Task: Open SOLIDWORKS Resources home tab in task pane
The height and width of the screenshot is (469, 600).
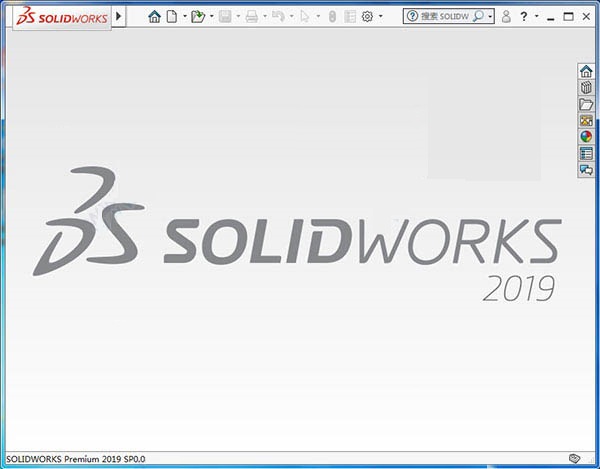Action: tap(586, 70)
